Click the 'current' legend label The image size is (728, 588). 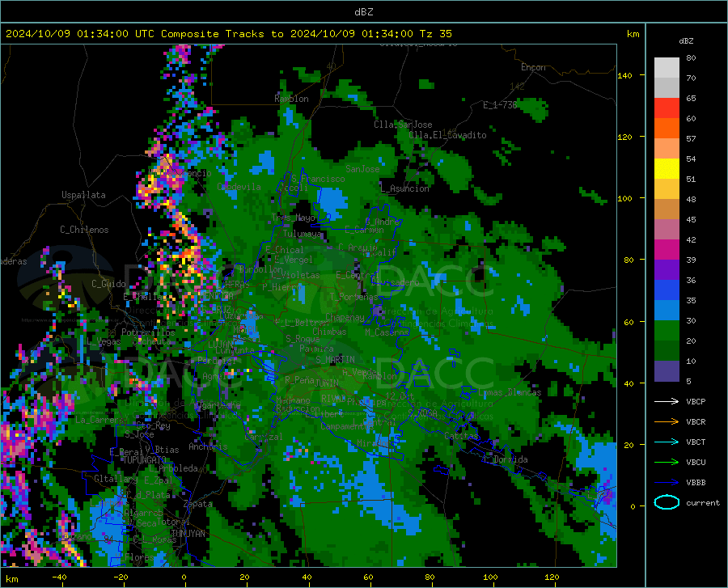click(702, 502)
